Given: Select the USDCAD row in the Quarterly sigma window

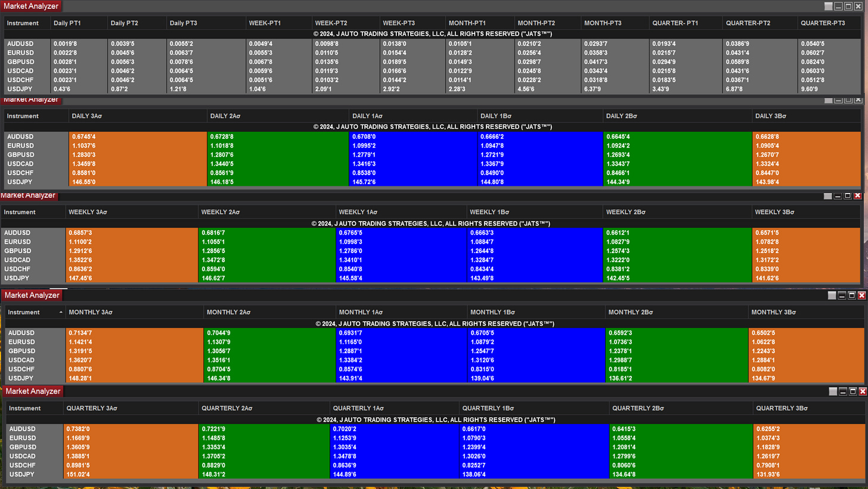Looking at the screenshot, I should (435, 456).
